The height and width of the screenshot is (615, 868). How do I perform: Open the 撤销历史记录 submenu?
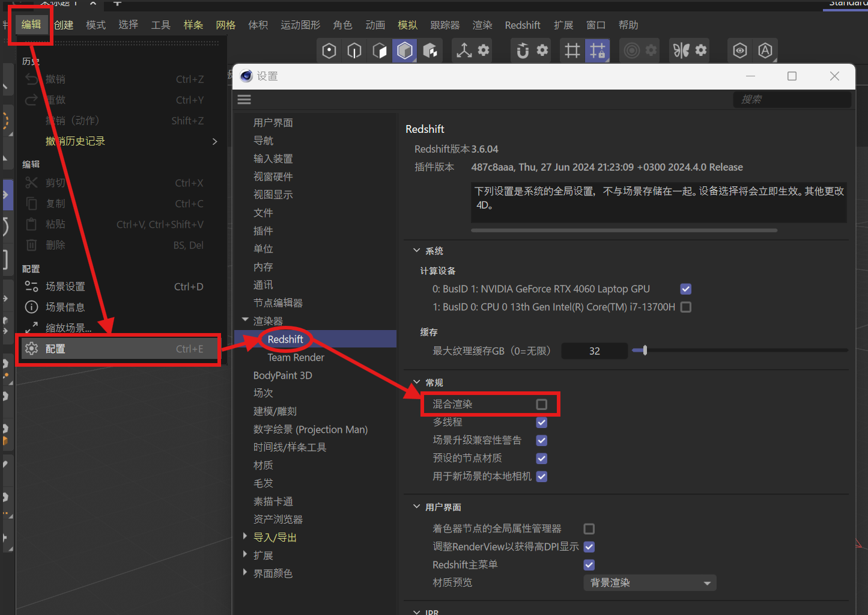click(121, 141)
